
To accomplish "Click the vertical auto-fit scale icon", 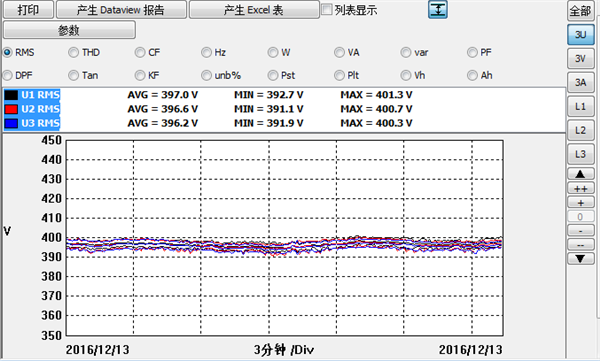I will click(438, 9).
